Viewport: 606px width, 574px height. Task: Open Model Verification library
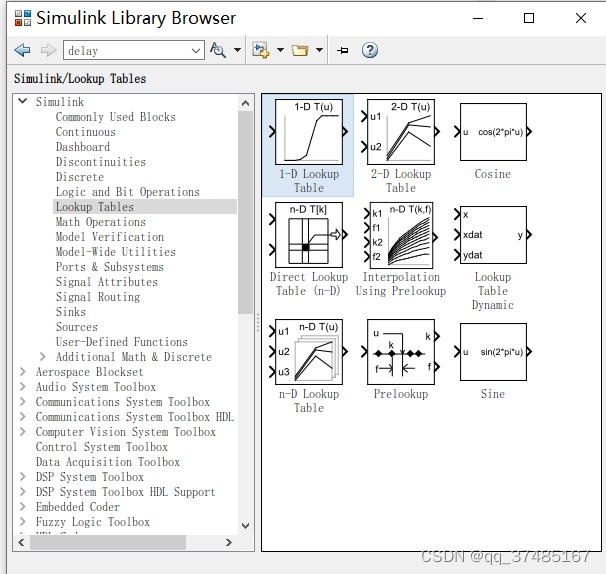(x=110, y=237)
